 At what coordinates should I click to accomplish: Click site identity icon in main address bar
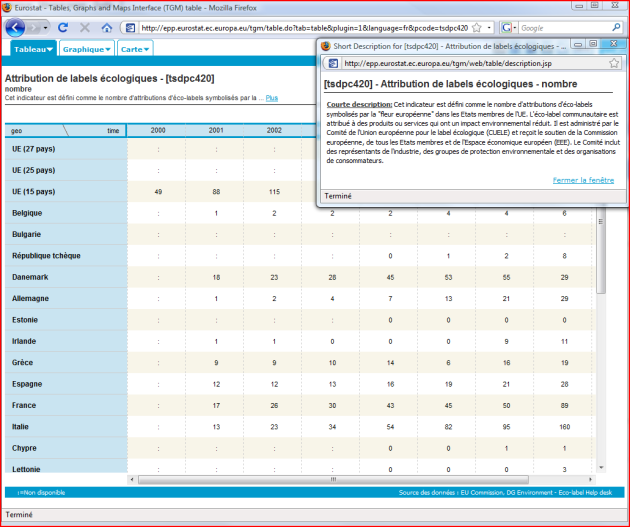tap(130, 28)
